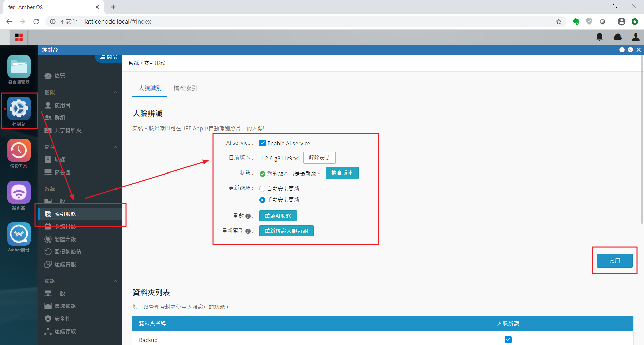Open Chrome profile icon
This screenshot has width=644, height=345.
621,22
